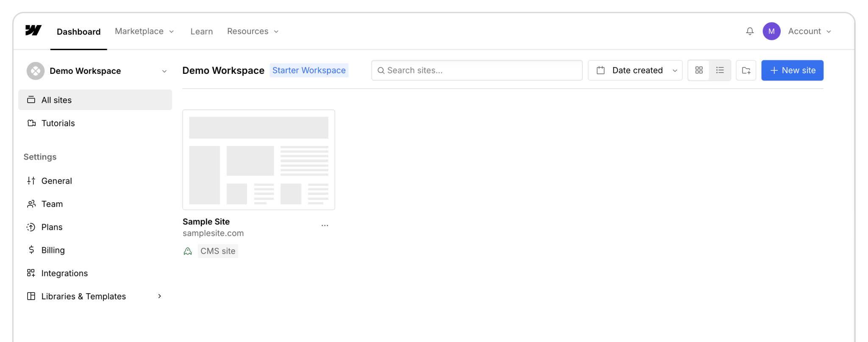Switch to grid view
Viewport: 868px width, 342px height.
click(699, 70)
